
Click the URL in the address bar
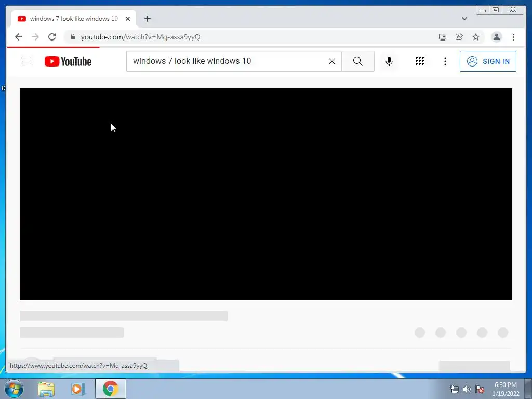[140, 37]
